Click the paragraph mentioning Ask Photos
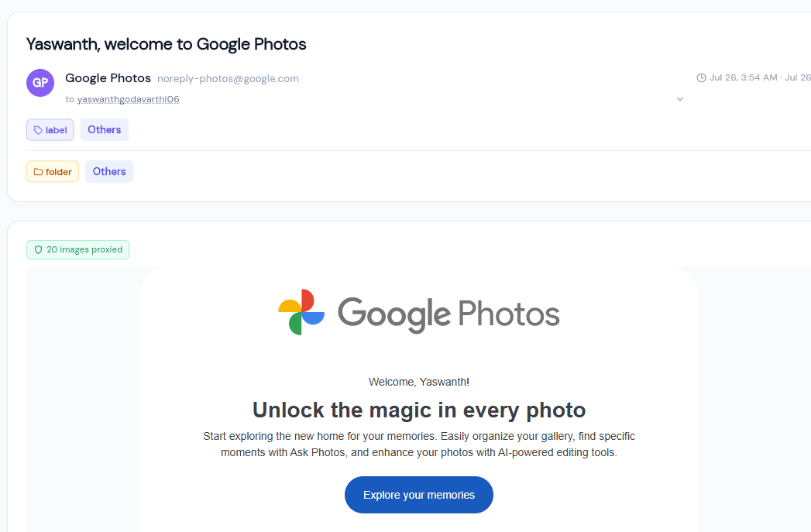Viewport: 811px width, 532px height. coord(419,444)
